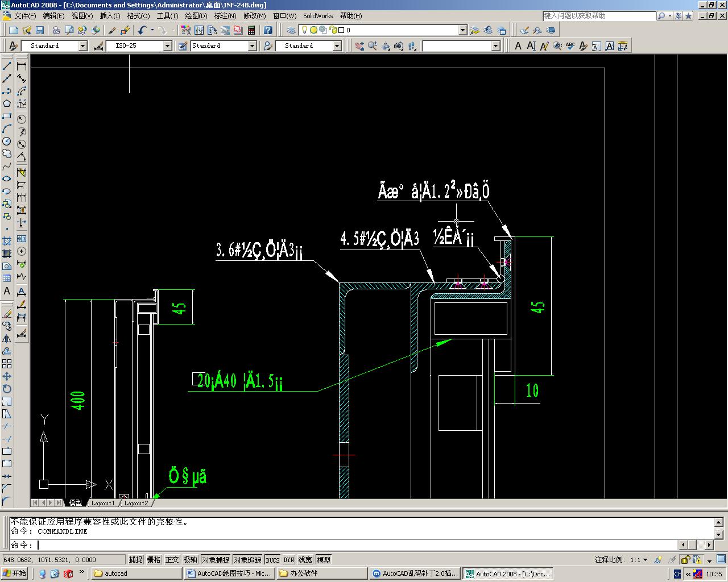Toggle DUCS in status bar
Image resolution: width=728 pixels, height=582 pixels.
click(x=272, y=560)
